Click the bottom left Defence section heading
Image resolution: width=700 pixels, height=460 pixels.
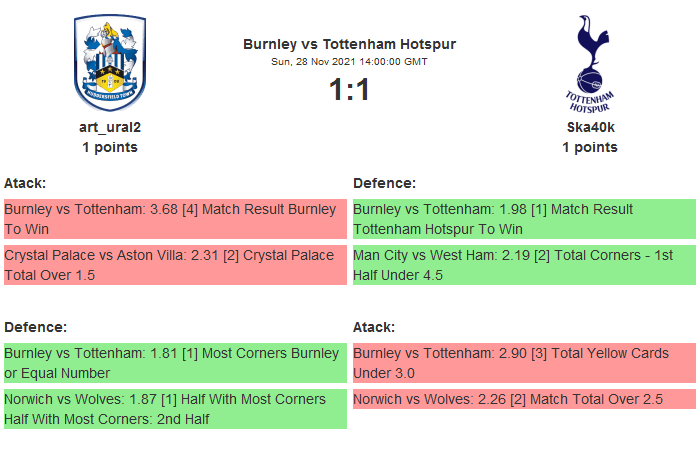tap(36, 327)
